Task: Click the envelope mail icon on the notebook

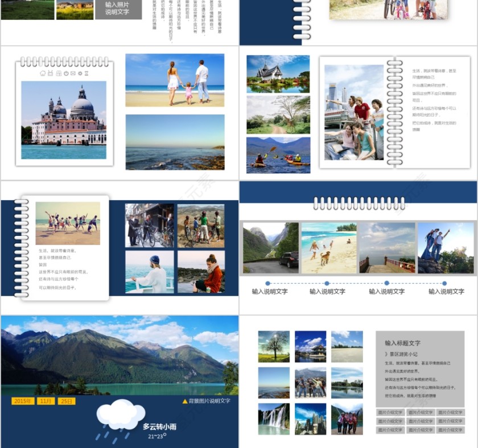Action: (x=73, y=73)
